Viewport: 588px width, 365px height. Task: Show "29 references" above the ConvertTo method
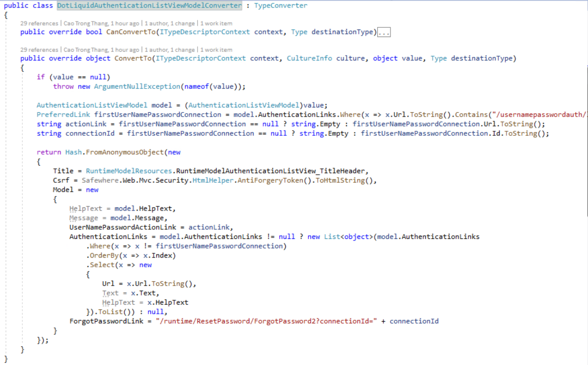39,50
